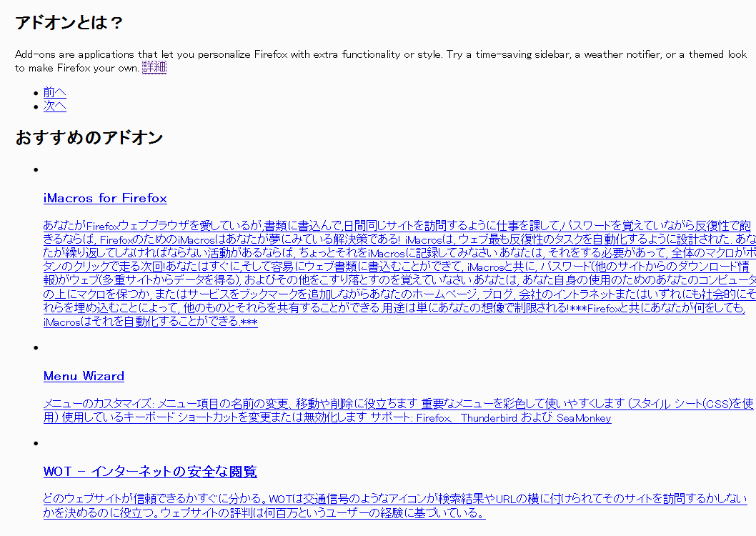Select the アドオンとは？ heading text
Screen dimensions: 756x536
coord(69,23)
